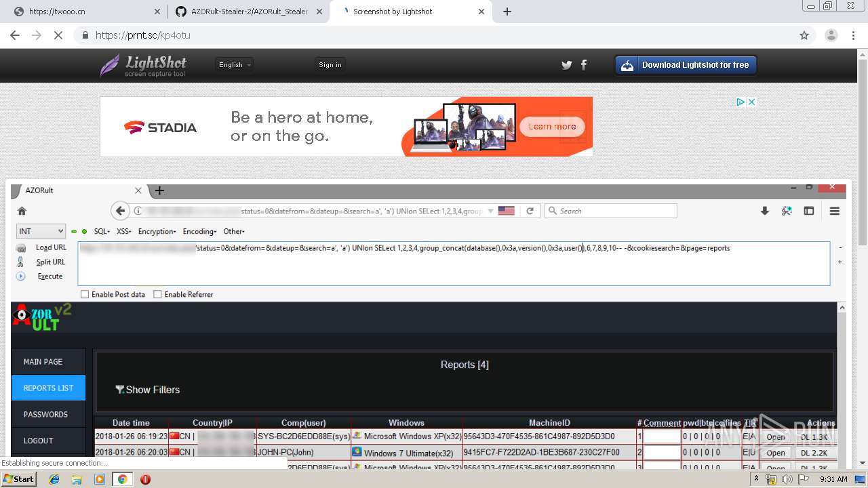
Task: Open the AdChoices info icon
Action: click(x=741, y=102)
